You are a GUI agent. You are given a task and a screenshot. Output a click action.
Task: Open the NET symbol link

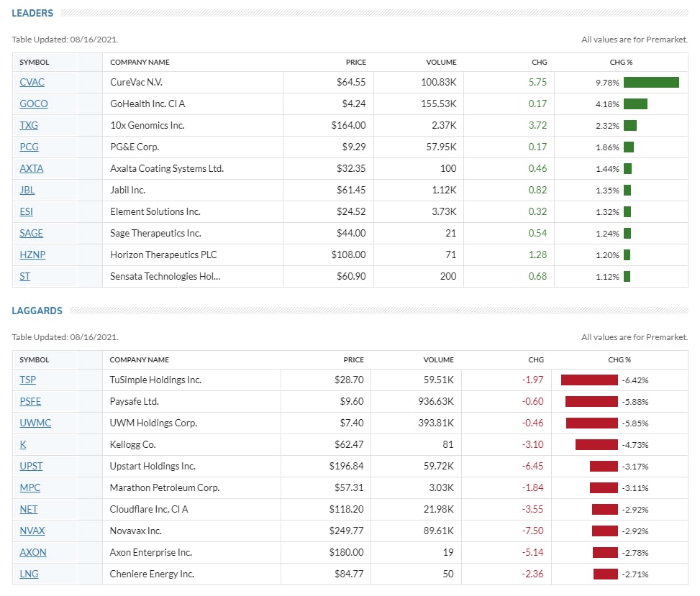[x=29, y=509]
